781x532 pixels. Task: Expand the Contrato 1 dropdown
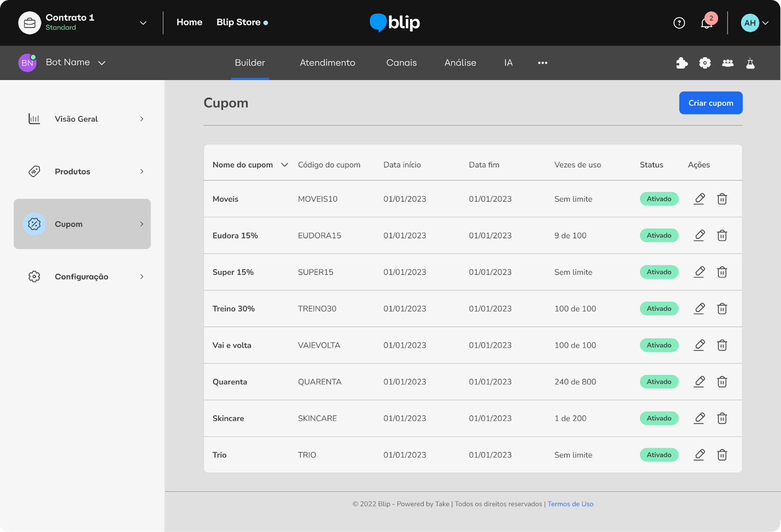pyautogui.click(x=143, y=23)
